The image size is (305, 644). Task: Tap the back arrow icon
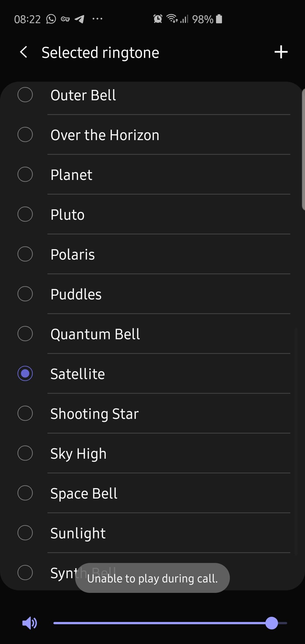(24, 52)
